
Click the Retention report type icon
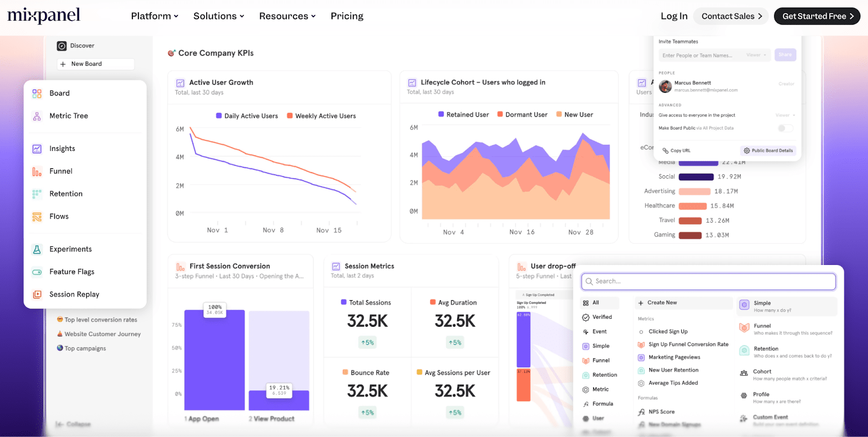click(744, 351)
